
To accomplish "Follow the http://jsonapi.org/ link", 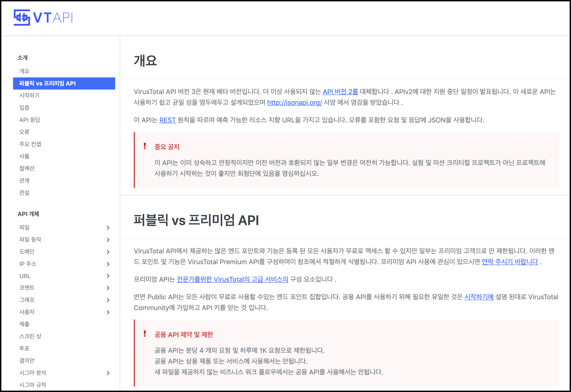I will (x=294, y=102).
